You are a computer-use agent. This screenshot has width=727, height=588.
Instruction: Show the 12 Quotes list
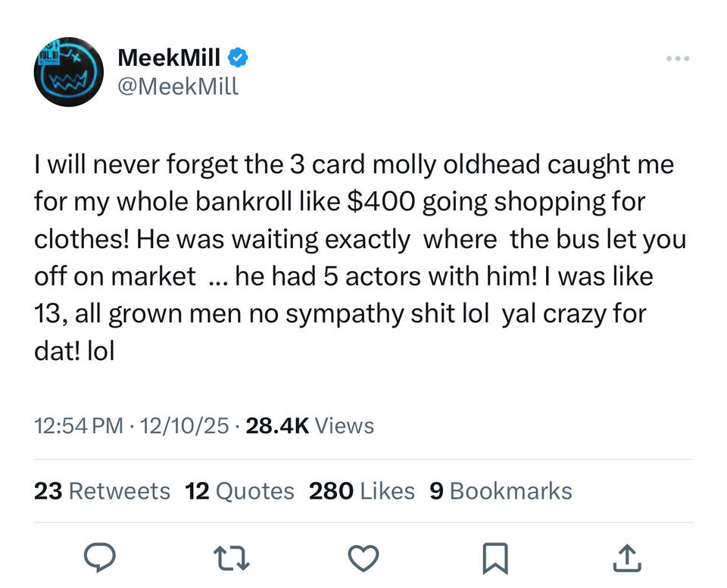point(239,491)
